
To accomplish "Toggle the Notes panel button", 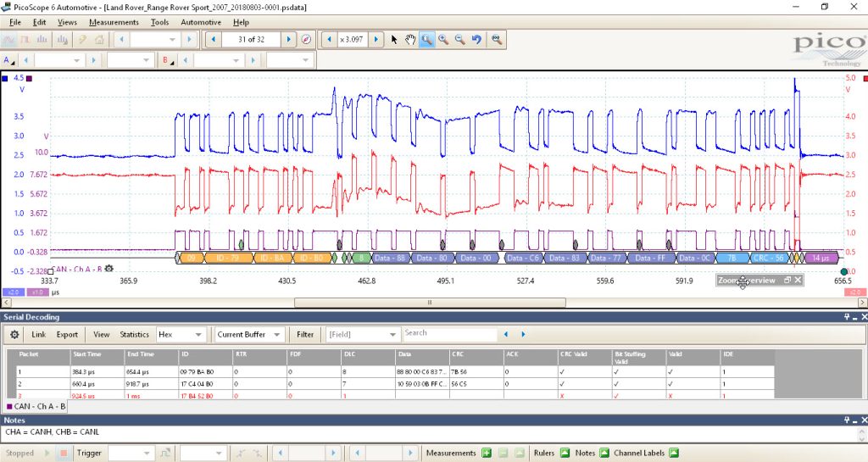I will 604,454.
